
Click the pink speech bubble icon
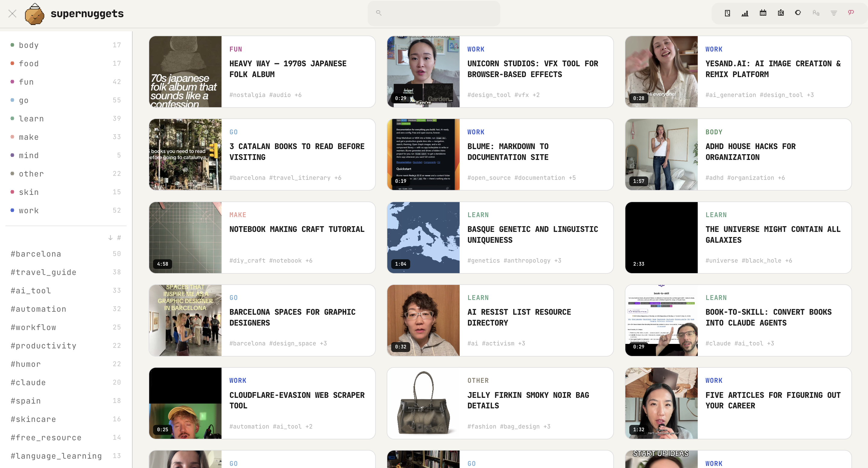click(x=851, y=12)
